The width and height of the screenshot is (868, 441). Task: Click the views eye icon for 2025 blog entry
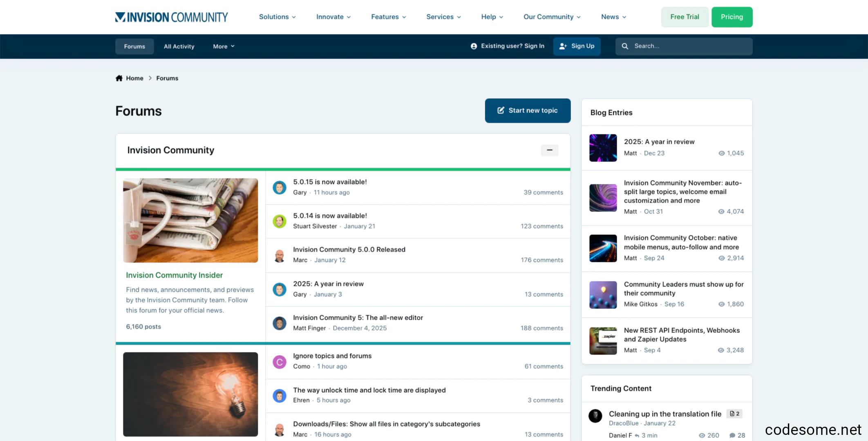coord(722,153)
